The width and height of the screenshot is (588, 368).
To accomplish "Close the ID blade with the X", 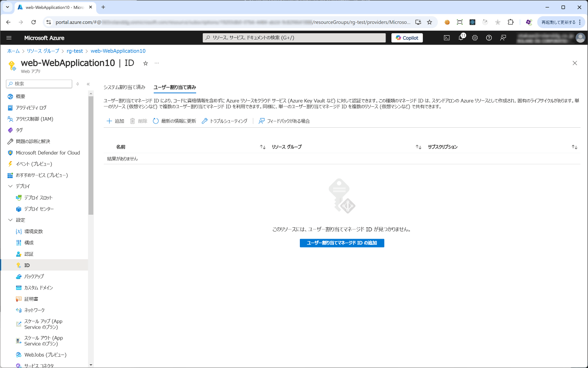I will (575, 63).
